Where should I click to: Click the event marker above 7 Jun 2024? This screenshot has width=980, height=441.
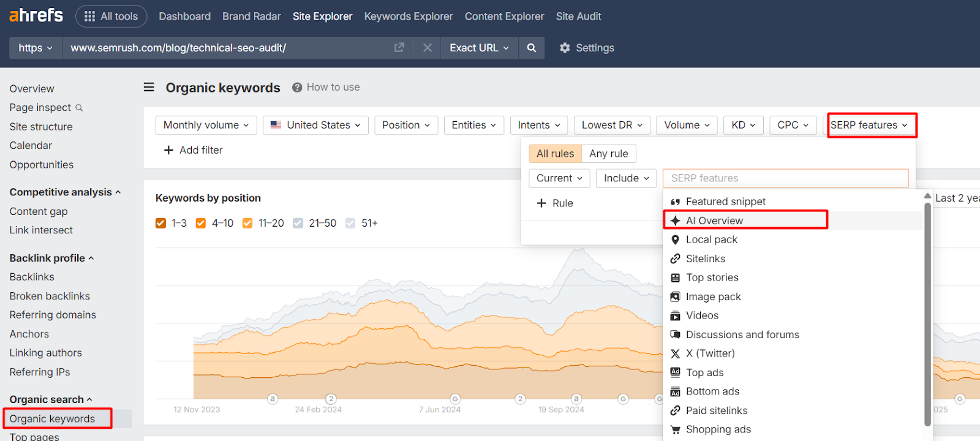455,399
